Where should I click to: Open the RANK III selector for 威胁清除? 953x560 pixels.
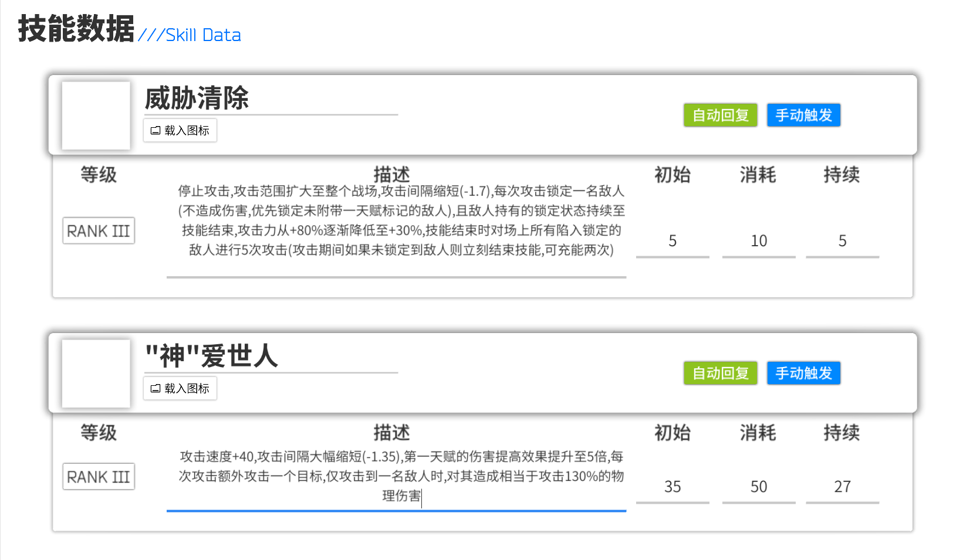[x=98, y=231]
